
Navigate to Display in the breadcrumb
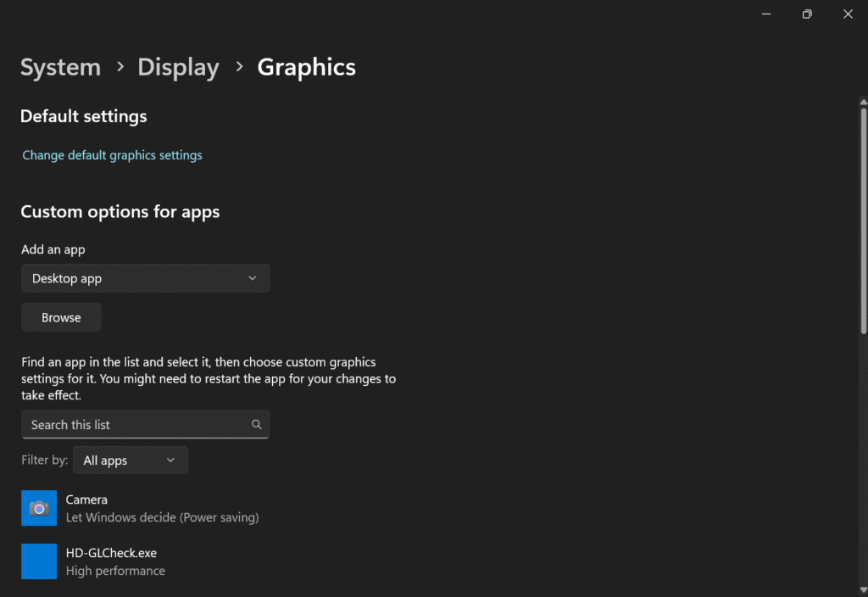[178, 67]
